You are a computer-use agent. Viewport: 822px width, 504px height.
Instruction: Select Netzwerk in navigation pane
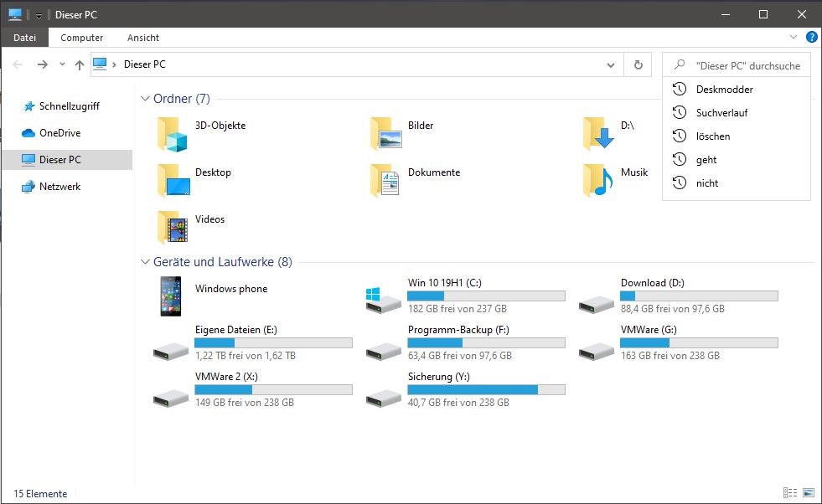(x=67, y=187)
